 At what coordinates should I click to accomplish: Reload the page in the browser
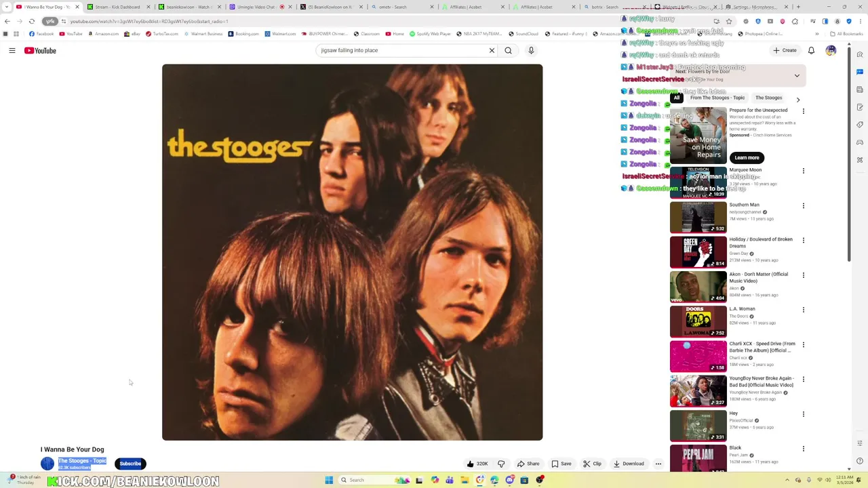(x=32, y=21)
